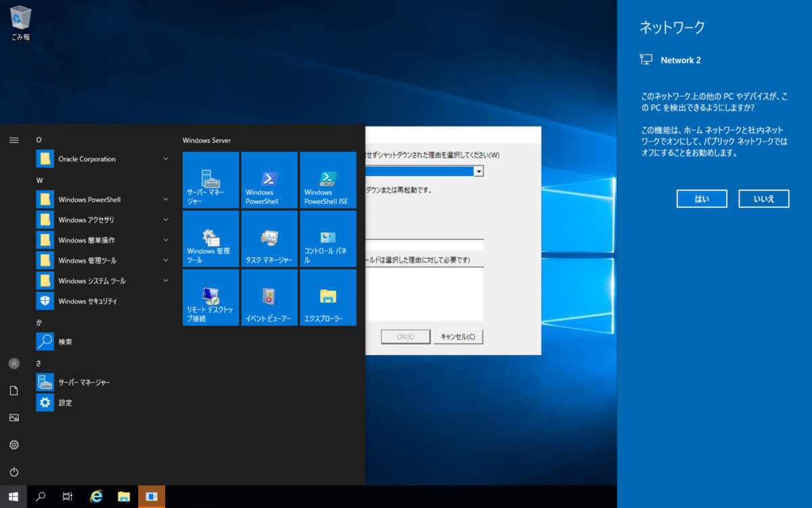Click the さ group header

pyautogui.click(x=39, y=364)
